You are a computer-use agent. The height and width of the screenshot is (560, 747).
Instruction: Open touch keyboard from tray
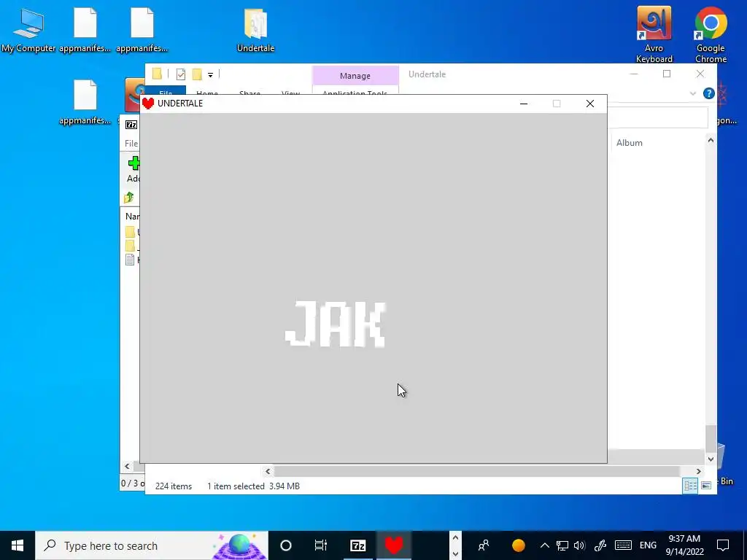tap(623, 545)
